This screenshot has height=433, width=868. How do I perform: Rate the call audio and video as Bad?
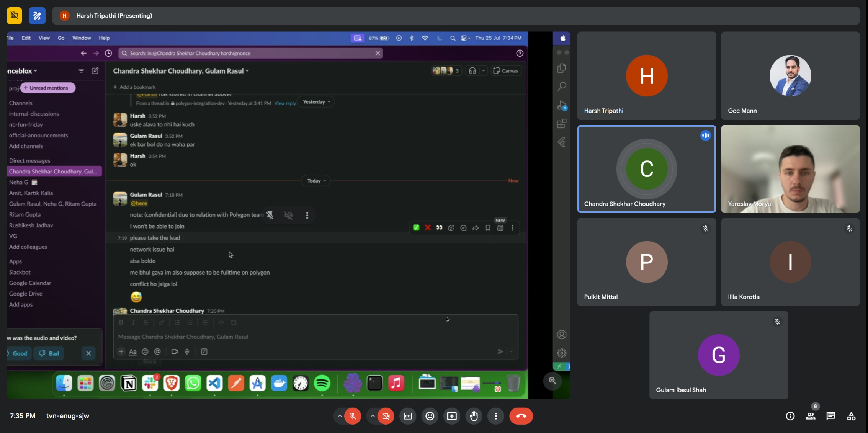49,353
